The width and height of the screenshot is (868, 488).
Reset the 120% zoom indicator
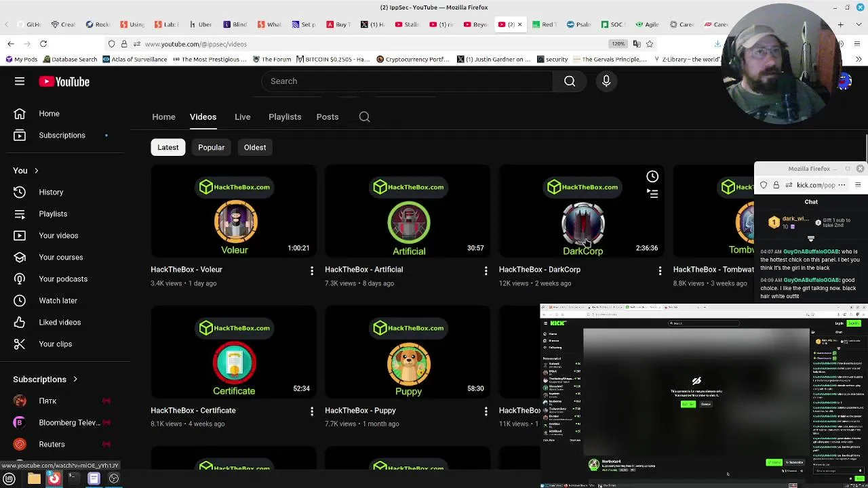[x=618, y=44]
